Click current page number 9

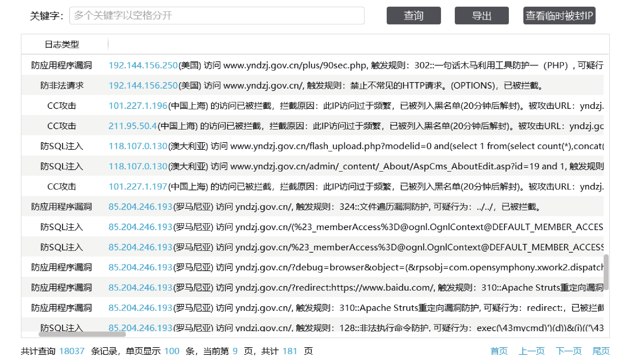click(x=235, y=351)
